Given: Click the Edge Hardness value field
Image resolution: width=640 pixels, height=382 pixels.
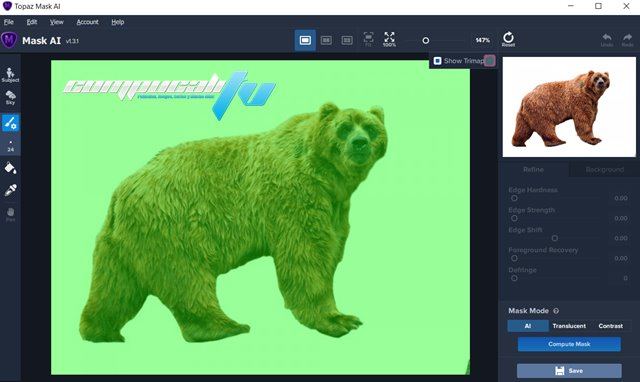Looking at the screenshot, I should 621,198.
